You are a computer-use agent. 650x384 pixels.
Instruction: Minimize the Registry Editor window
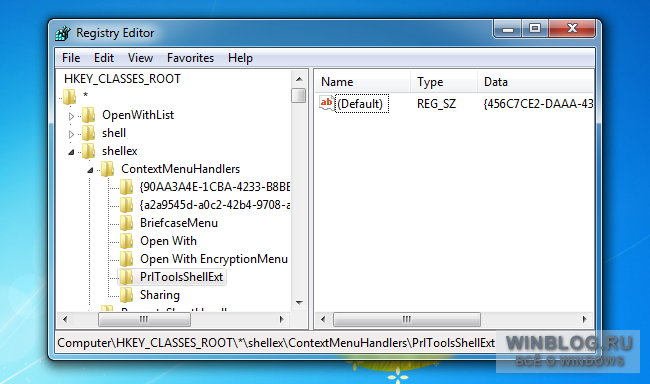pos(508,29)
